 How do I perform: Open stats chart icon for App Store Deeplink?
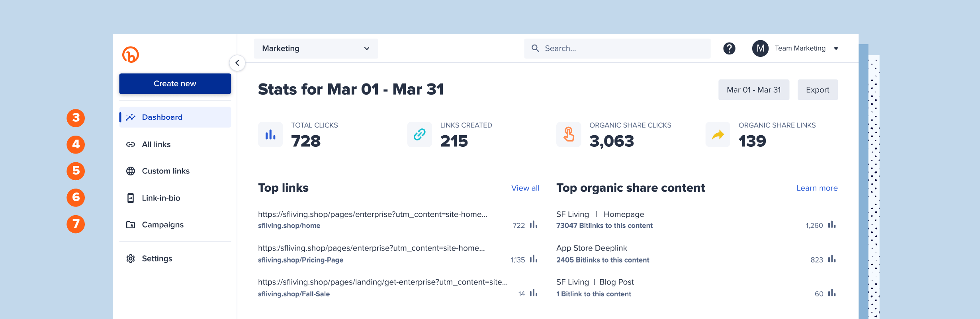click(x=832, y=259)
